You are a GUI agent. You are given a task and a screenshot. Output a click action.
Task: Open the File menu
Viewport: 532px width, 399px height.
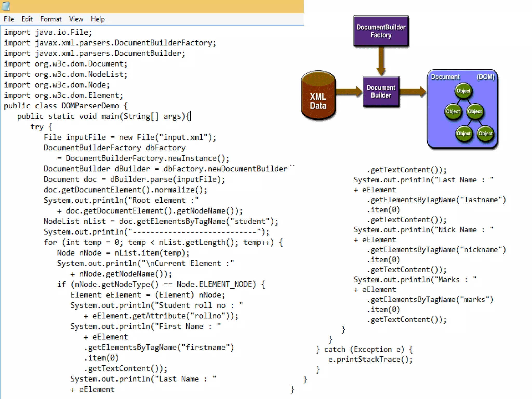click(x=9, y=19)
